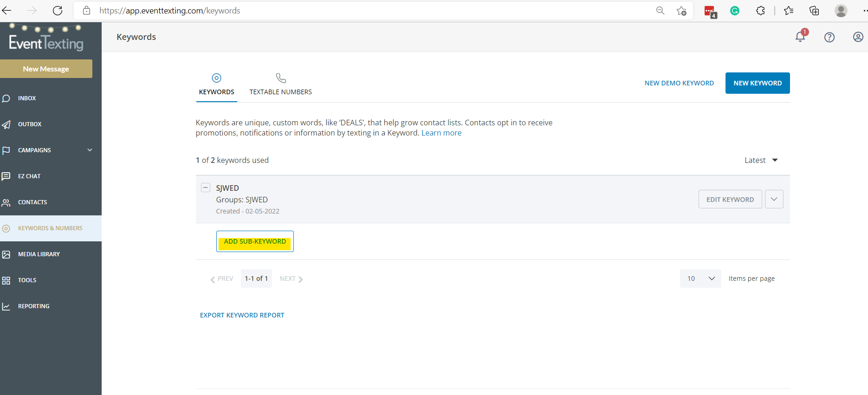The image size is (868, 395).
Task: Open notifications bell icon
Action: pos(801,36)
